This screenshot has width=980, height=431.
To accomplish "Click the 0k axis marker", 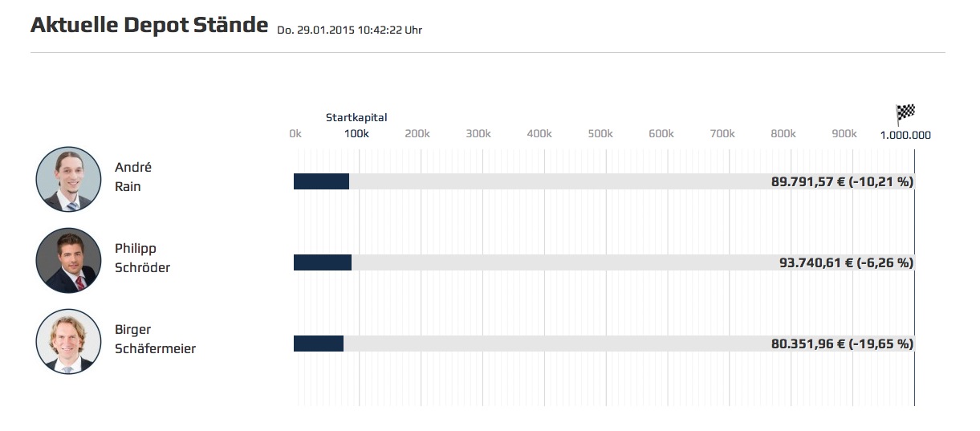I will (295, 134).
